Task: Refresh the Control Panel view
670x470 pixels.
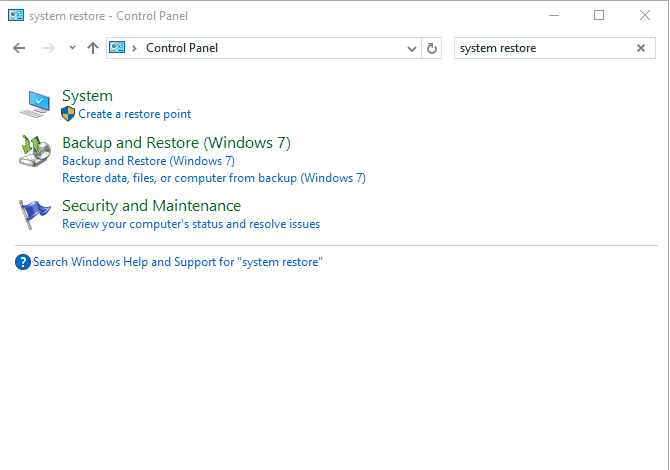Action: tap(432, 48)
